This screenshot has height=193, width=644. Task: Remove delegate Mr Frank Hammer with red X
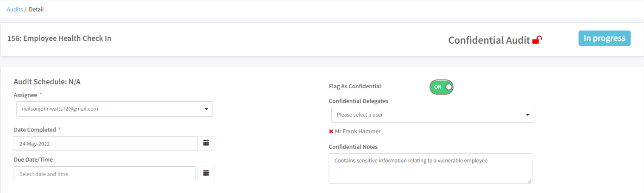click(x=331, y=131)
